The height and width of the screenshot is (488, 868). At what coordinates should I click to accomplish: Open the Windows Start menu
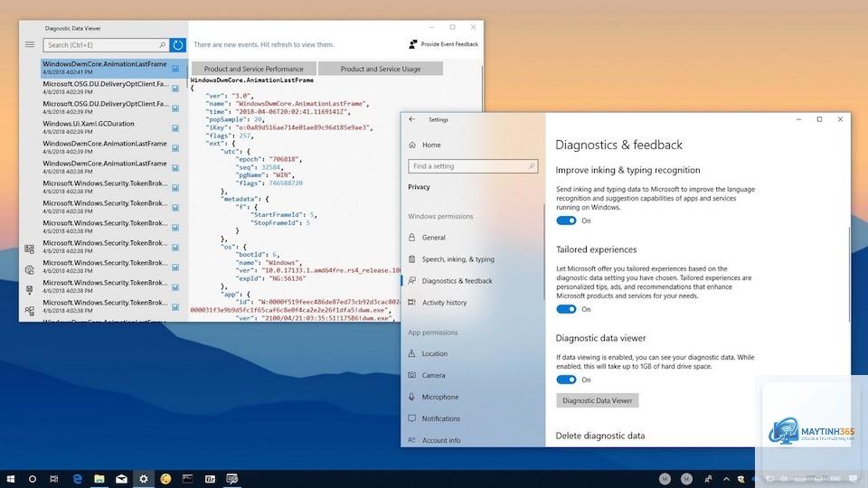tap(10, 479)
